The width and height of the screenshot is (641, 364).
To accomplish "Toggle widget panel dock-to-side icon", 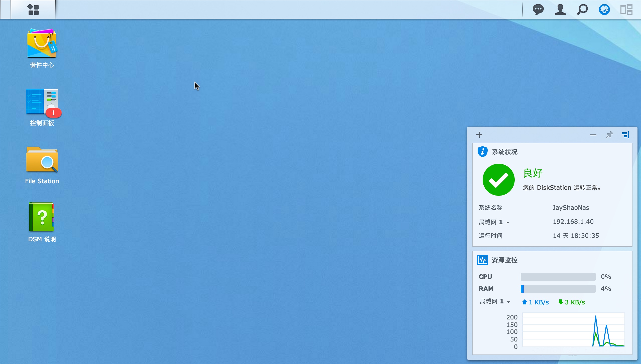I will (x=625, y=135).
